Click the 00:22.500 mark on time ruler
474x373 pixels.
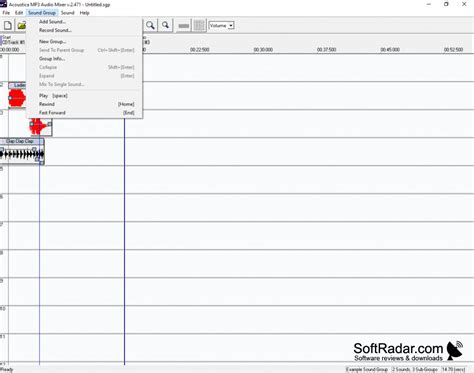(200, 50)
